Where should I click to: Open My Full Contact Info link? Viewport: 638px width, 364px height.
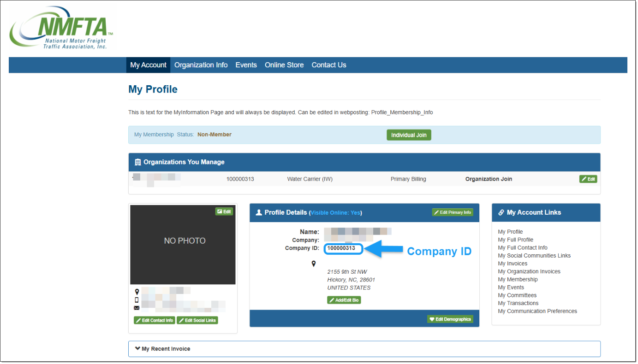(523, 248)
